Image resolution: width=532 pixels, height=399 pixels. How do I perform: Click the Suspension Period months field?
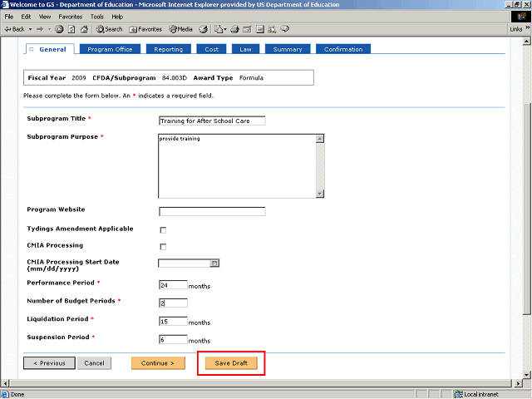173,339
